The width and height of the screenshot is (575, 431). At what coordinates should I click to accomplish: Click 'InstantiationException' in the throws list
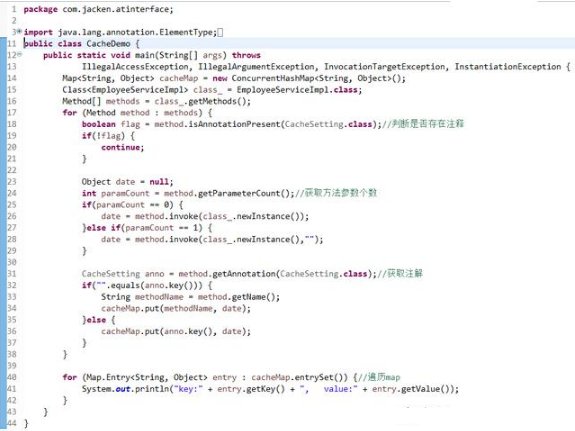508,67
